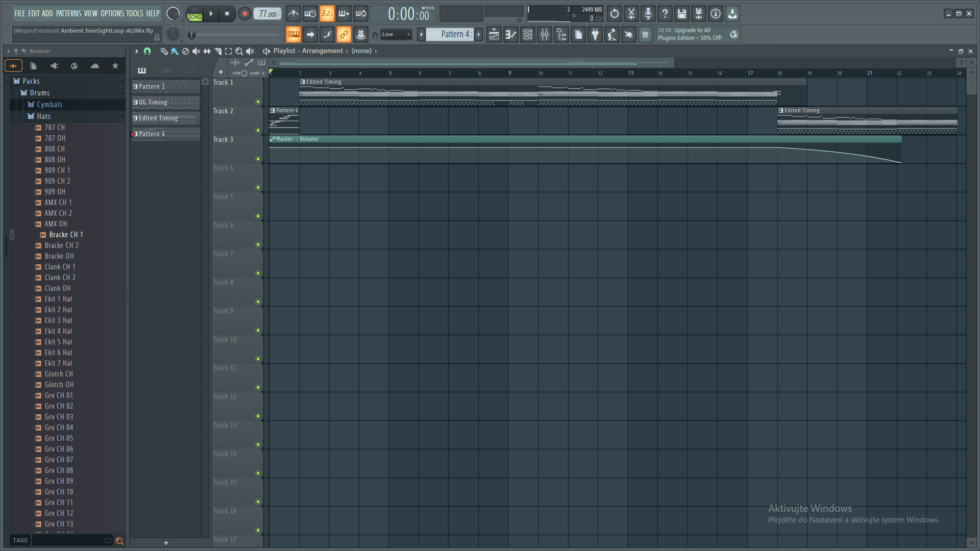Open the ADD menu

[x=47, y=13]
